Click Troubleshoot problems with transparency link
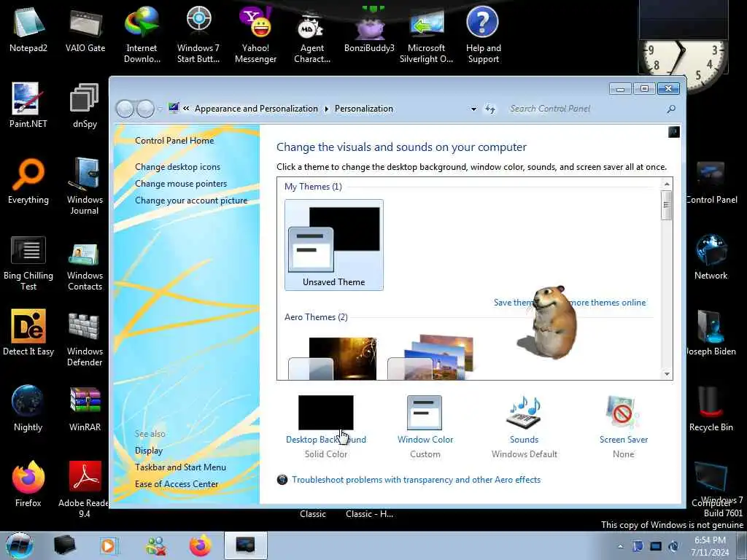 pyautogui.click(x=416, y=480)
